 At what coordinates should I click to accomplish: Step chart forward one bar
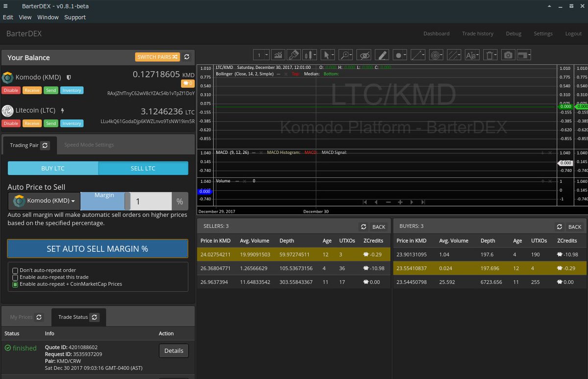(x=412, y=202)
